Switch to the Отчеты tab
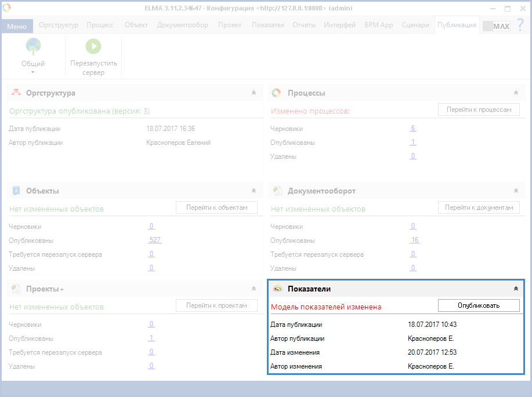Image resolution: width=532 pixels, height=397 pixels. (304, 25)
